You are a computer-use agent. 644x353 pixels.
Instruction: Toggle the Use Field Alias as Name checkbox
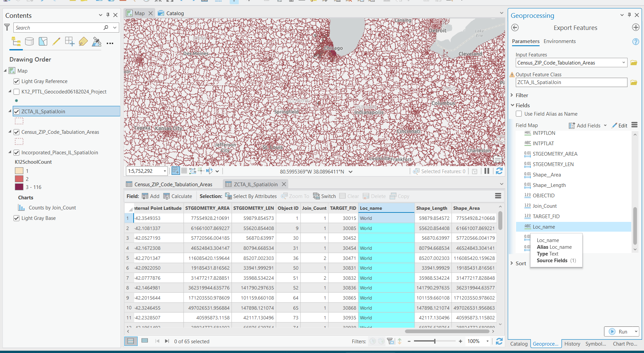click(519, 114)
